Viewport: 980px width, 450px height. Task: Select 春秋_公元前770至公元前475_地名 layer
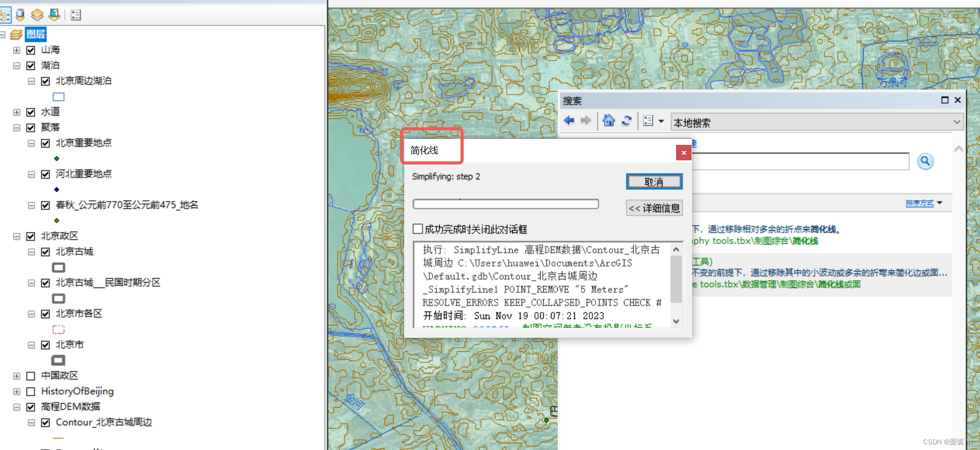click(127, 205)
